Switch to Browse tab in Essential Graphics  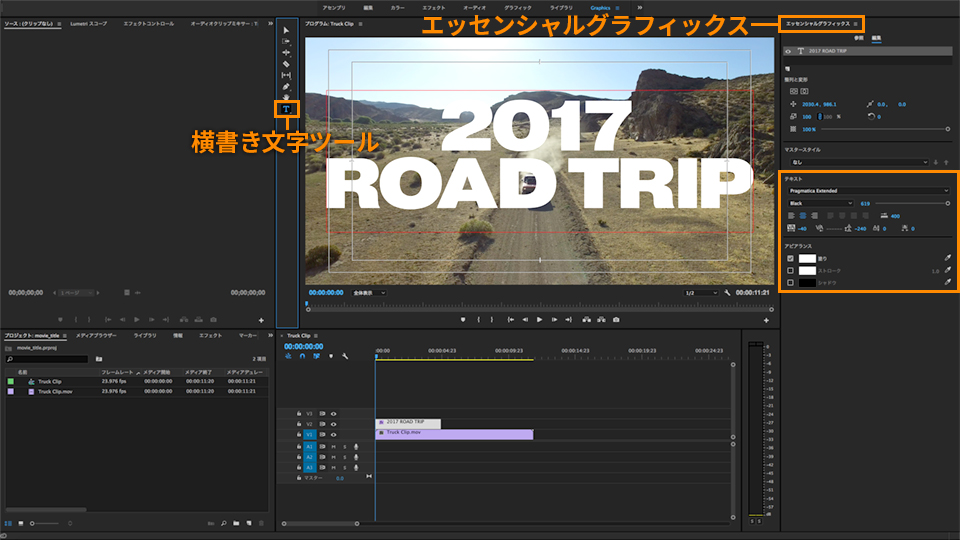(x=858, y=38)
